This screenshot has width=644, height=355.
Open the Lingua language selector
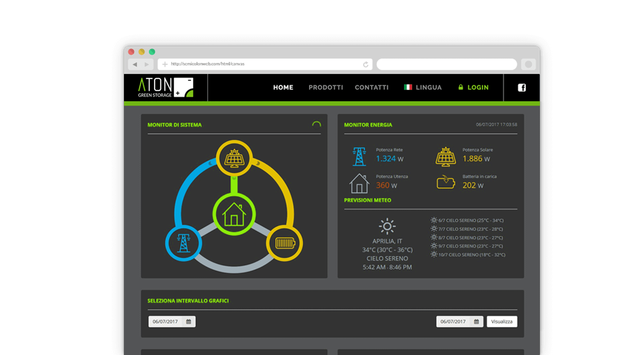pyautogui.click(x=423, y=88)
